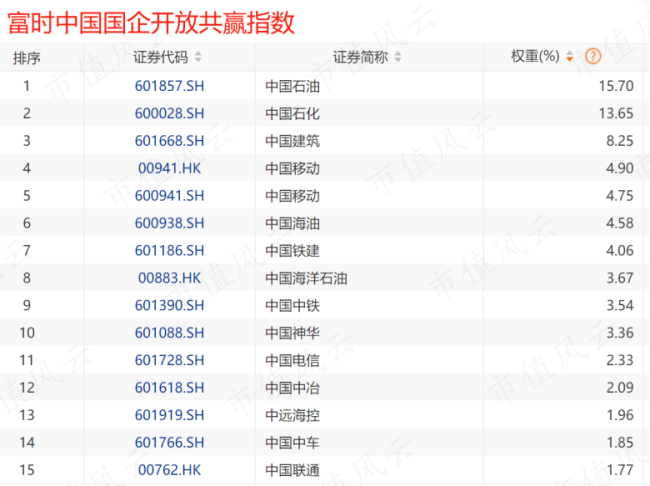
Task: Click the weight value 4.58
Action: pos(620,223)
